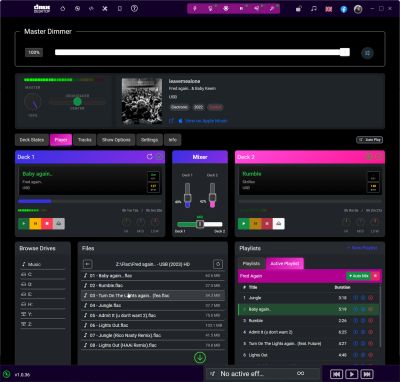This screenshot has height=382, width=400.
Task: Open the user avatar in the title bar
Action: click(x=358, y=9)
